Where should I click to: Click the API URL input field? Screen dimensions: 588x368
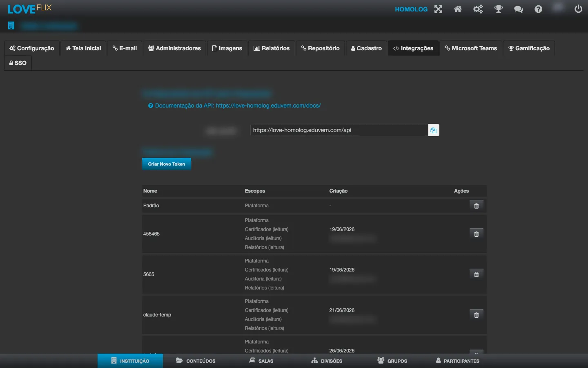tap(339, 130)
